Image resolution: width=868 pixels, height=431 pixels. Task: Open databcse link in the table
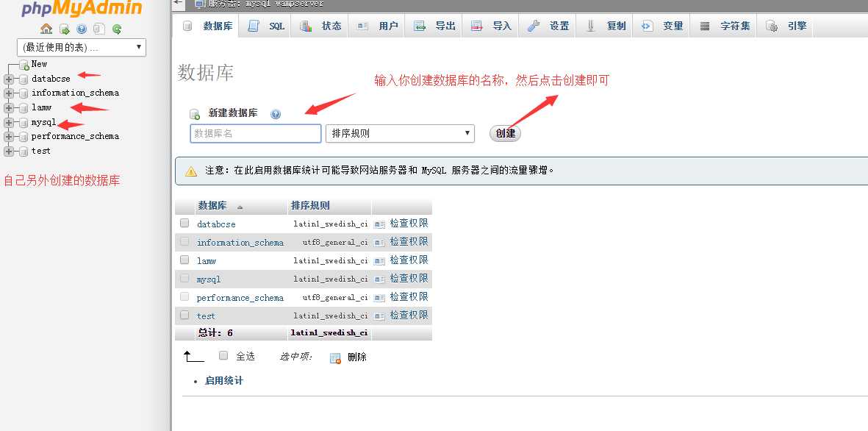pos(216,224)
